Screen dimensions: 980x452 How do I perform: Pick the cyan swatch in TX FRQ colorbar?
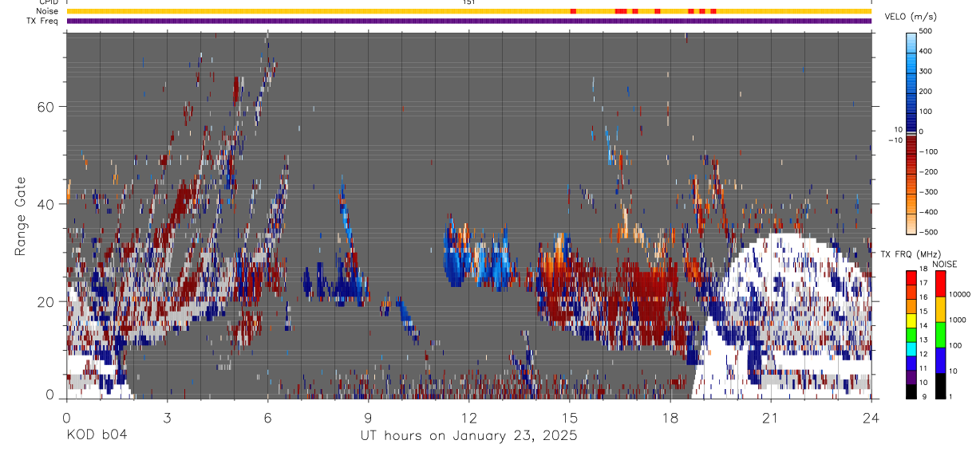911,348
